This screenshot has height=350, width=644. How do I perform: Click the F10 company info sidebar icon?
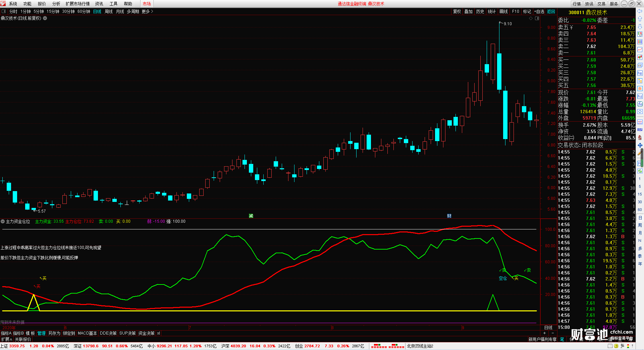(640, 73)
